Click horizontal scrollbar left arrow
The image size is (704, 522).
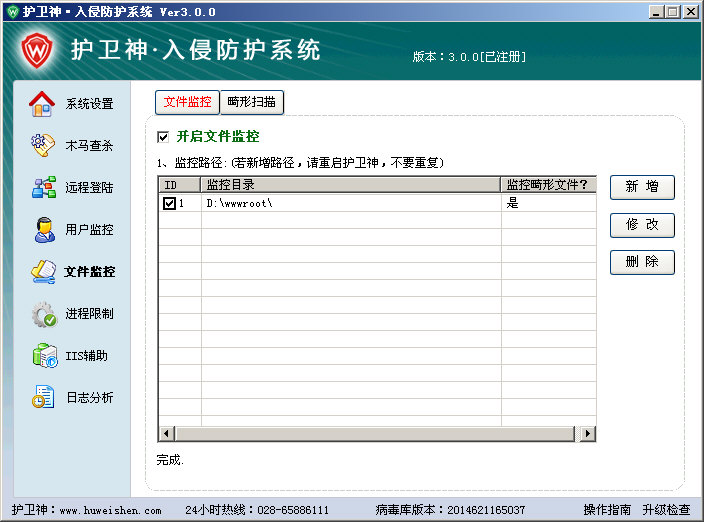tap(167, 434)
